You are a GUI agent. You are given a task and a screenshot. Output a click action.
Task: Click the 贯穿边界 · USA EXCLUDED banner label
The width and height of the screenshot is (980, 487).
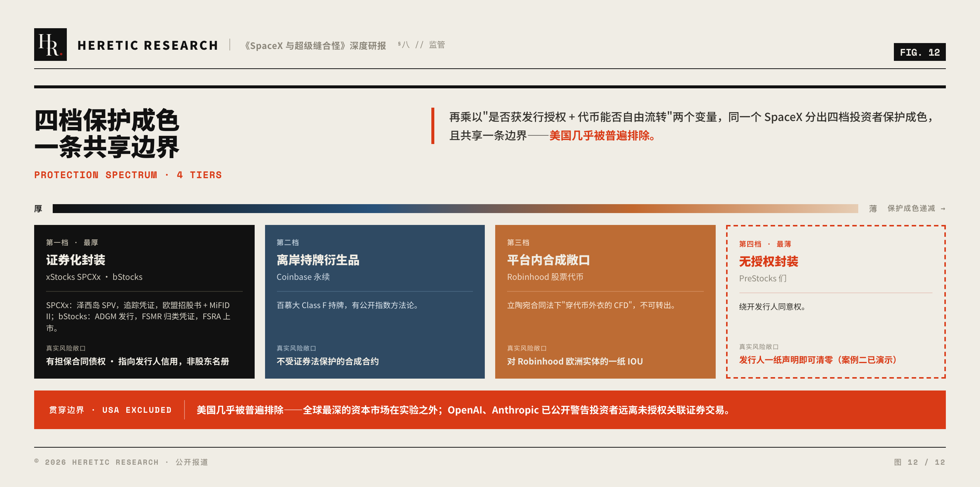[x=110, y=410]
